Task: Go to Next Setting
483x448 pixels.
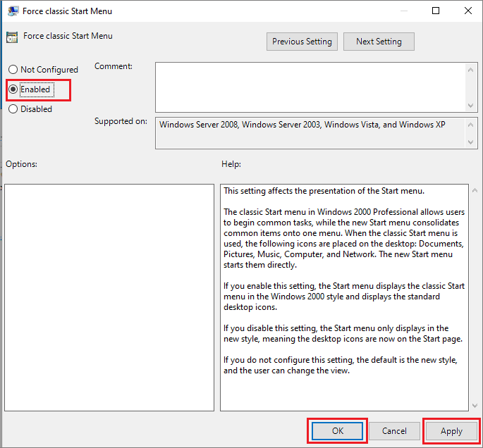Action: coord(379,42)
